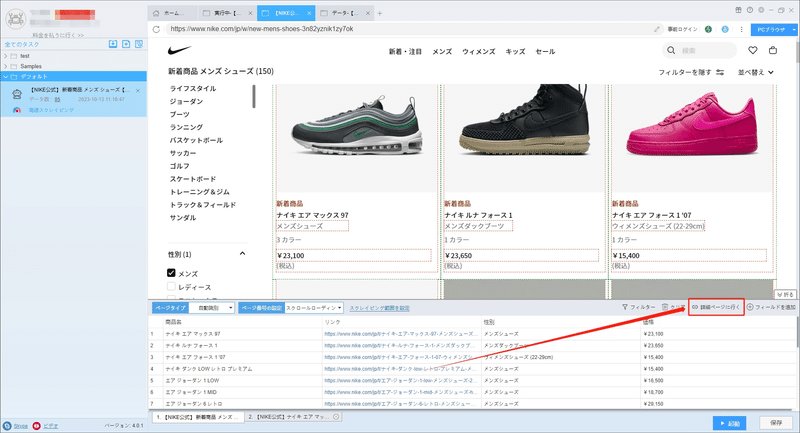Click the category sidebar scrollbar
The height and width of the screenshot is (433, 800).
(x=254, y=96)
